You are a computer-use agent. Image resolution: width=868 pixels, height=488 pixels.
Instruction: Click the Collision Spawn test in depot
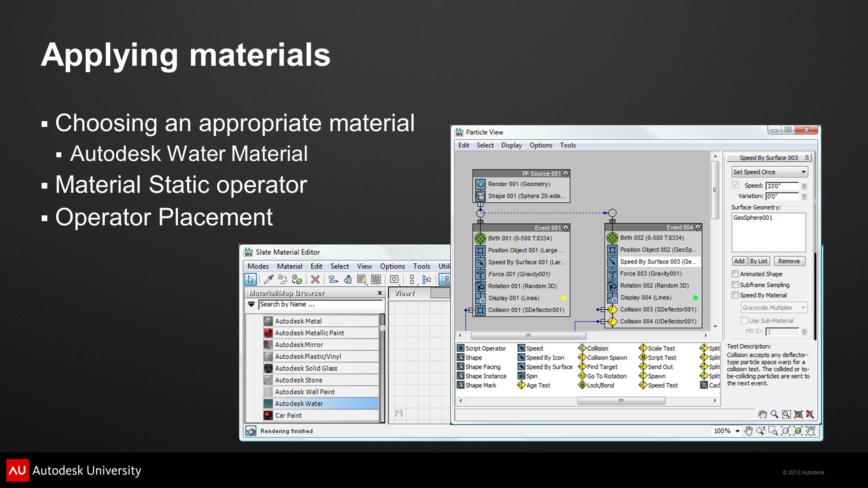603,358
